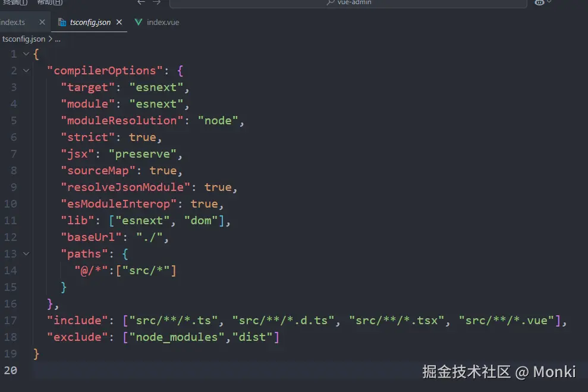This screenshot has width=588, height=392.
Task: Click the "node" value on line 5
Action: (218, 121)
